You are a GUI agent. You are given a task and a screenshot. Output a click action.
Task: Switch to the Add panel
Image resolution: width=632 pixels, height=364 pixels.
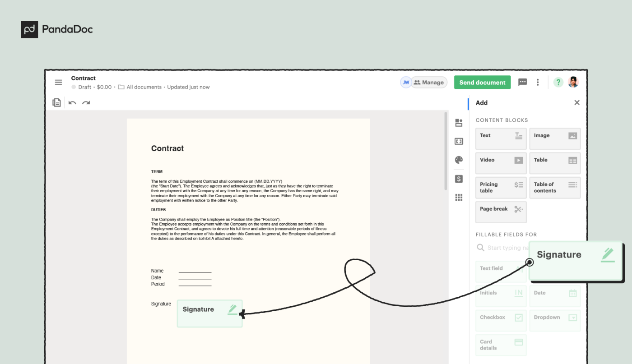(481, 103)
